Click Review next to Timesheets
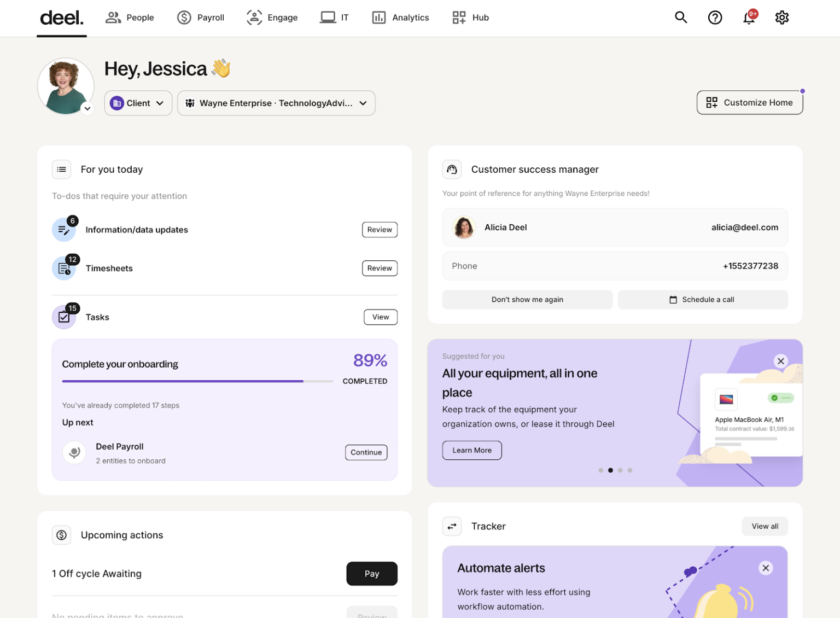This screenshot has height=618, width=840. 380,268
